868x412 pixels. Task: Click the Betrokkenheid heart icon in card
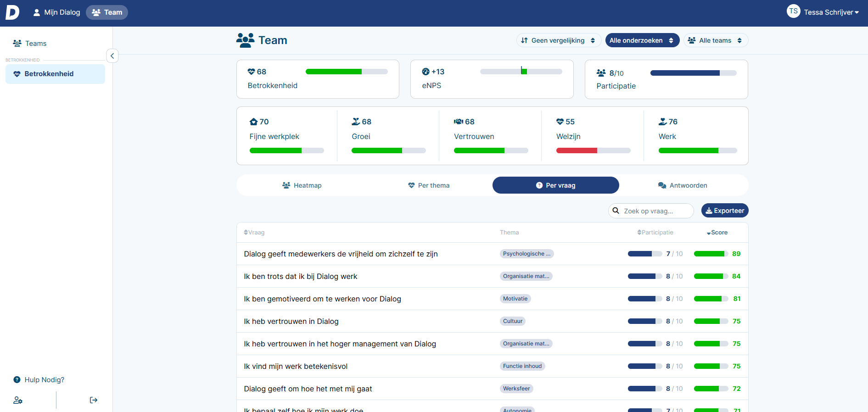[x=251, y=72]
